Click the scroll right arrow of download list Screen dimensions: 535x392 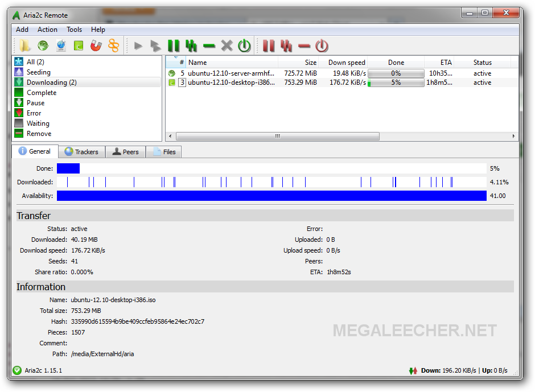pos(513,136)
